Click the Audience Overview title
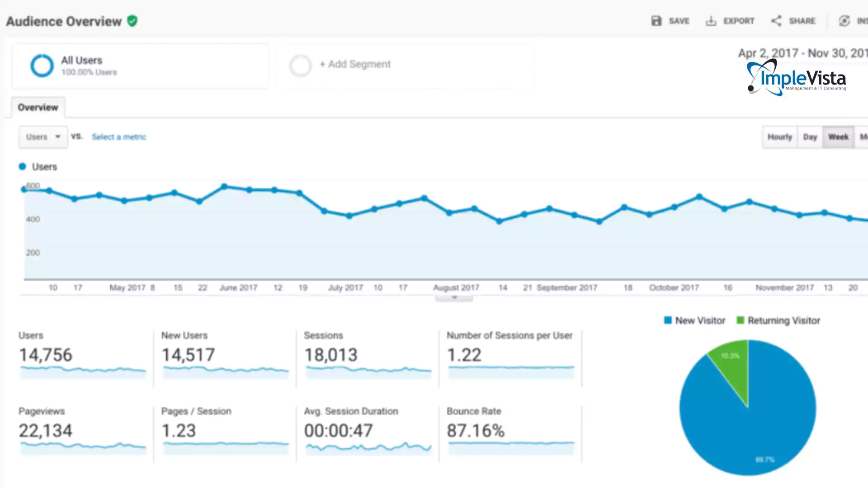Image resolution: width=868 pixels, height=488 pixels. pos(64,21)
